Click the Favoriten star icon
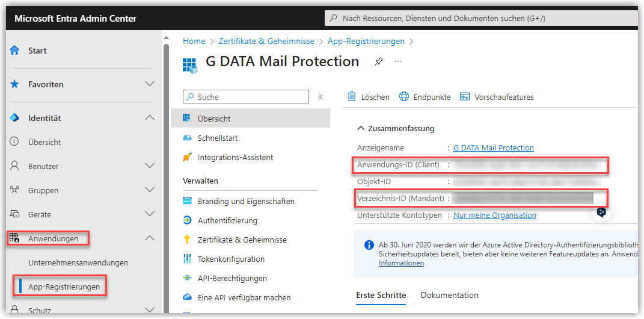 coord(14,84)
